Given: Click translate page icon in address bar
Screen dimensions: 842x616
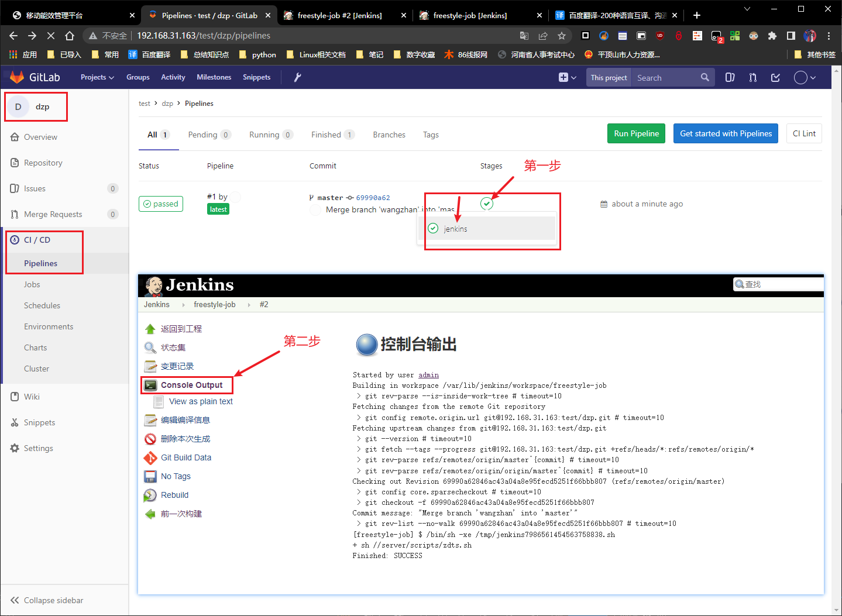Looking at the screenshot, I should pos(524,36).
